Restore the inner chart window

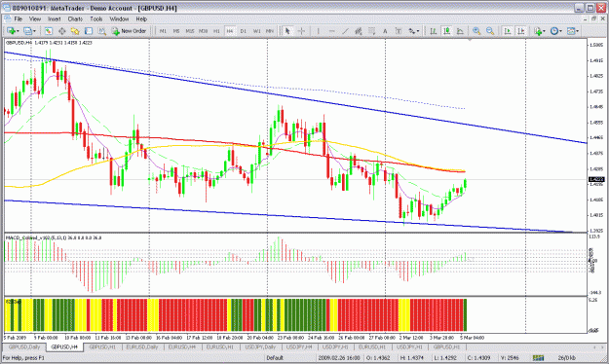coord(593,18)
